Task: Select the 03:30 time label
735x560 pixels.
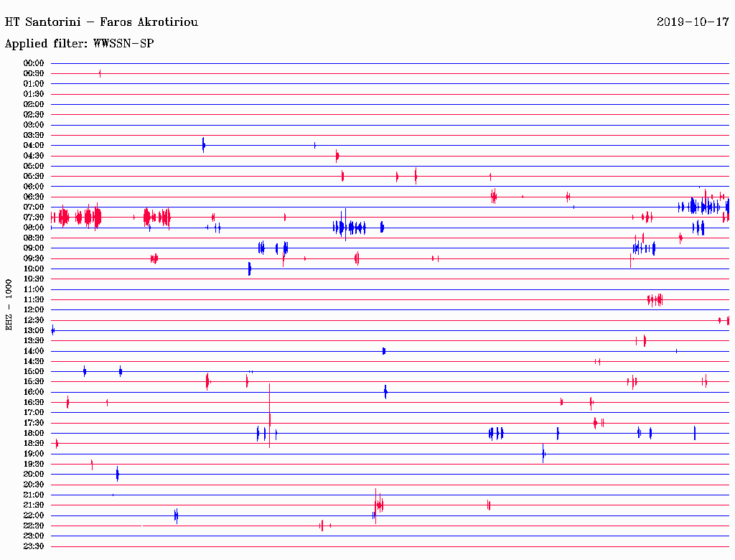Action: (33, 136)
